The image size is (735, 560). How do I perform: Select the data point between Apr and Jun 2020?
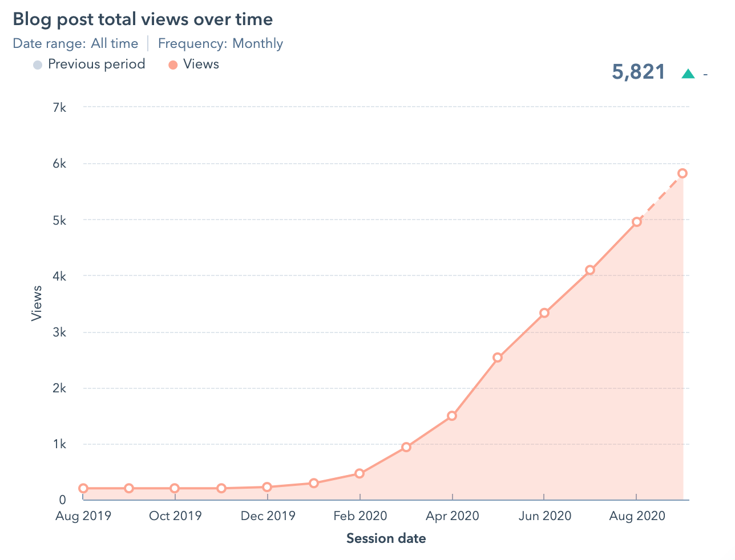498,358
